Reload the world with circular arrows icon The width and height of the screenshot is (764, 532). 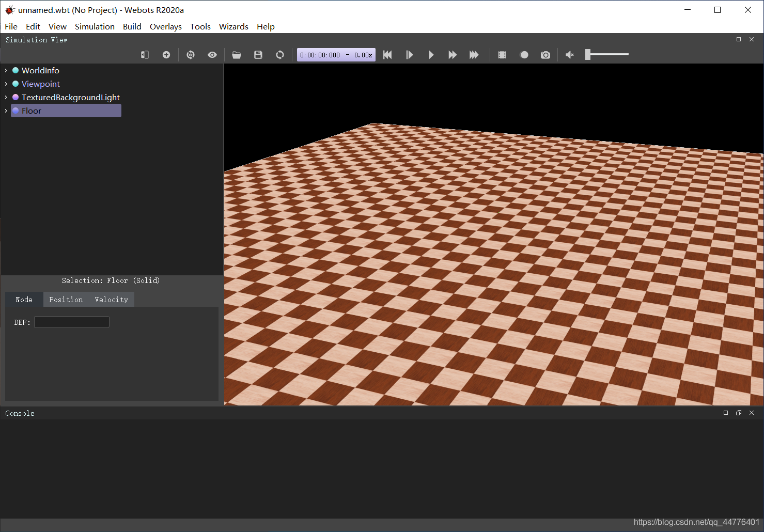[x=280, y=55]
